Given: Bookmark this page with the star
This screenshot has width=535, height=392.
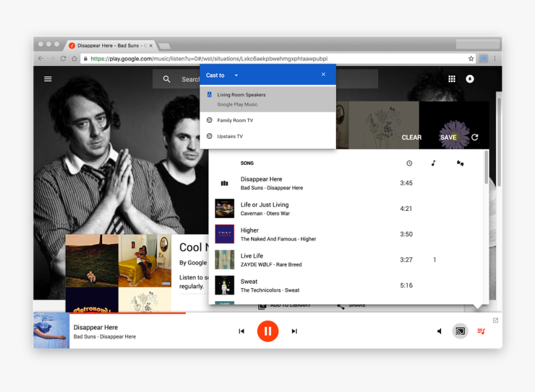Looking at the screenshot, I should [x=471, y=58].
